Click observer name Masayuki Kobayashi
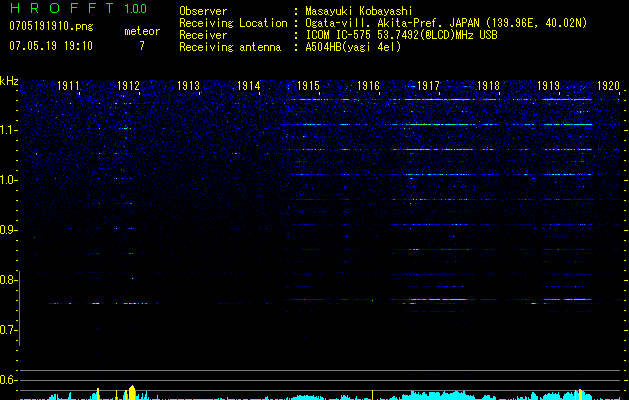The width and height of the screenshot is (629, 400). click(359, 11)
